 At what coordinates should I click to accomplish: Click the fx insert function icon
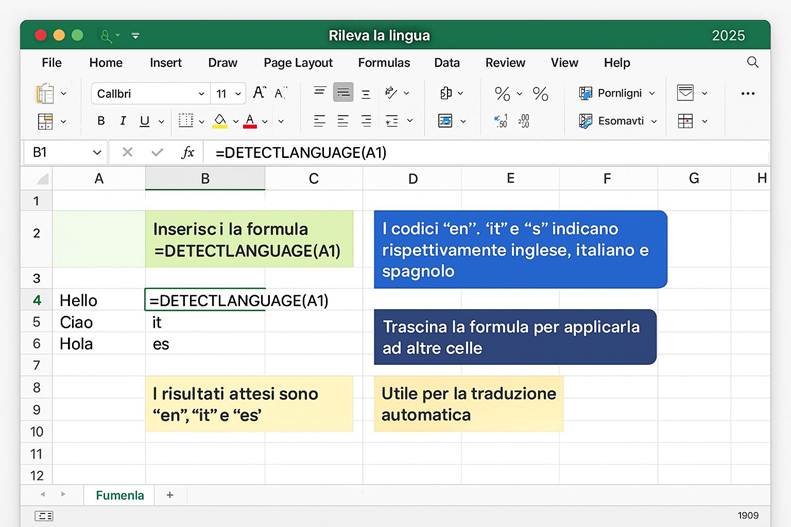(188, 152)
